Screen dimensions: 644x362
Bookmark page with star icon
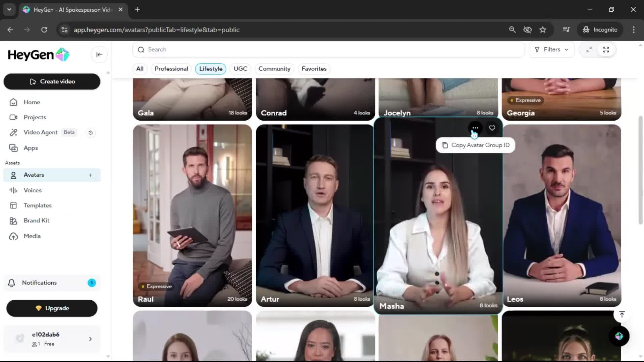click(543, 30)
